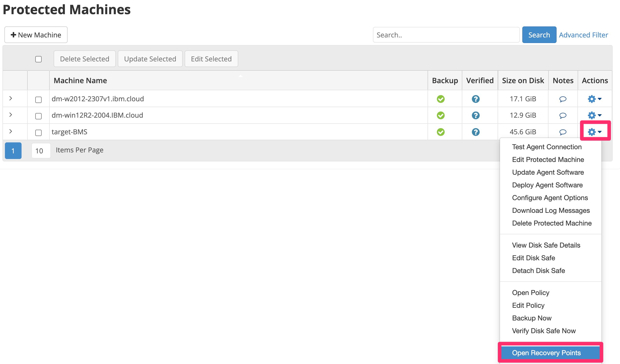
Task: Expand the dm-w2012-2307v1.ibm.cloud row
Action: 11,98
